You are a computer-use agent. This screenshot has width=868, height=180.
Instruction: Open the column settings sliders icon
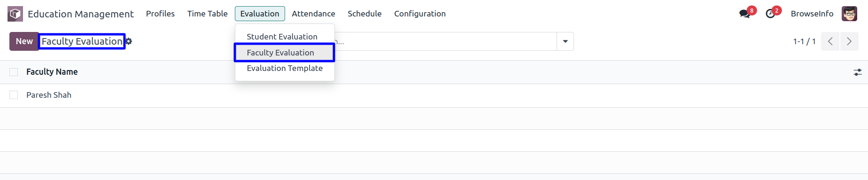(858, 72)
